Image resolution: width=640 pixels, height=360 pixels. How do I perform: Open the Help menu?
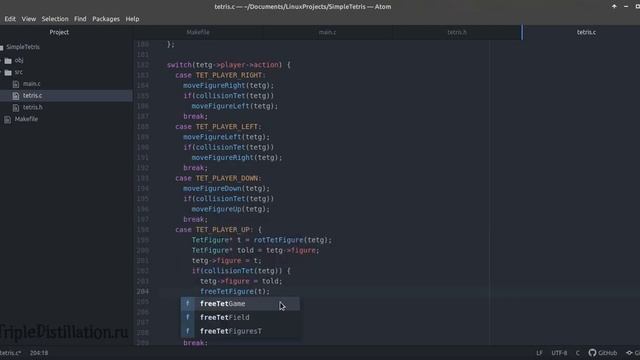click(132, 19)
